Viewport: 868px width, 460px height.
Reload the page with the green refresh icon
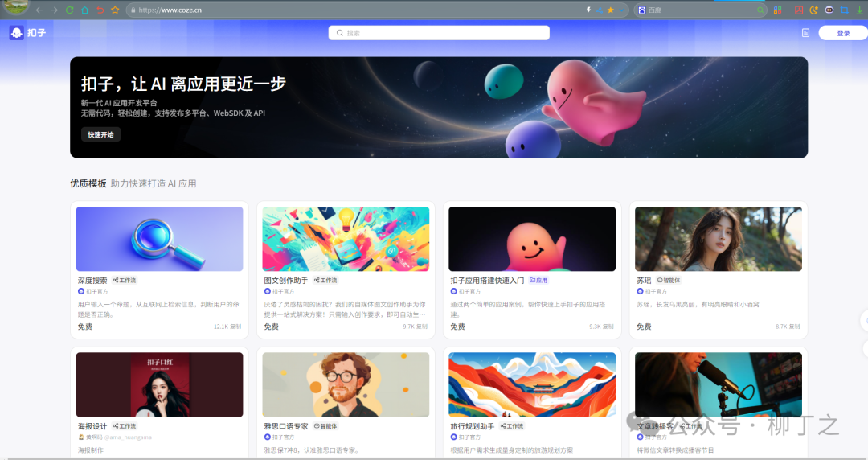pyautogui.click(x=69, y=10)
